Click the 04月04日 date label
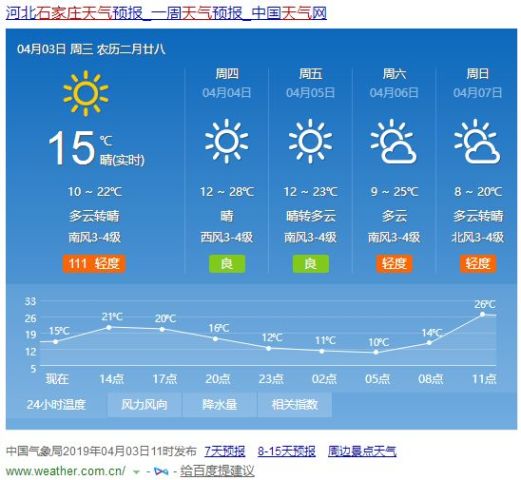Image resolution: width=521 pixels, height=480 pixels. (x=227, y=93)
